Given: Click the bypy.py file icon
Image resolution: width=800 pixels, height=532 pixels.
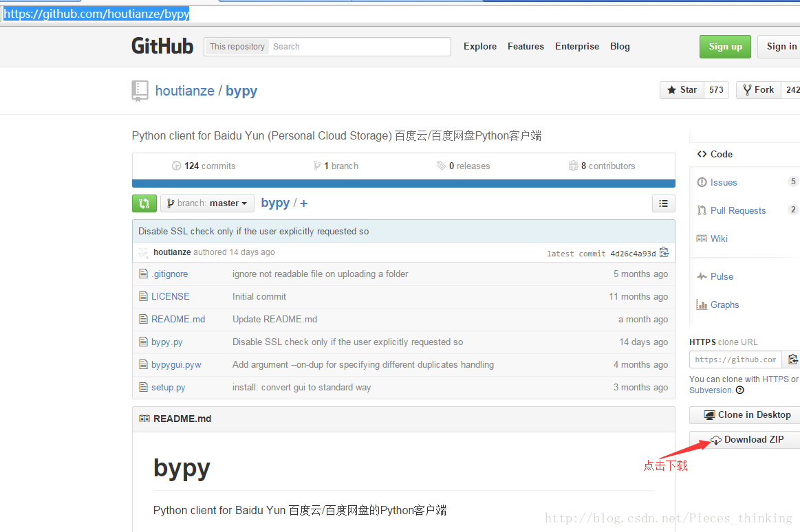Looking at the screenshot, I should pos(143,342).
